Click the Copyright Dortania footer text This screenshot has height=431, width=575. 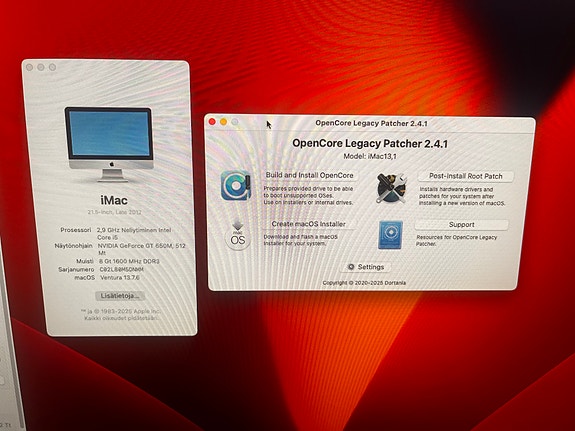tap(364, 283)
